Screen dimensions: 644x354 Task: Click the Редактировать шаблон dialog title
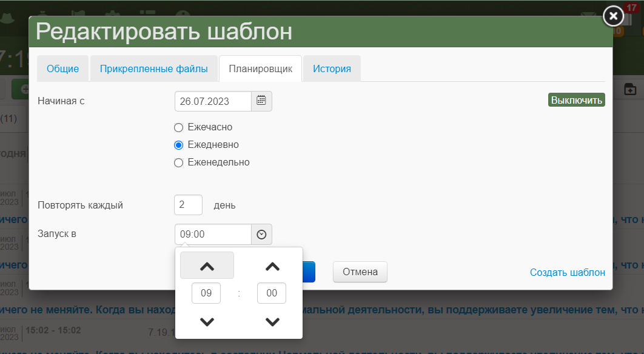[164, 31]
